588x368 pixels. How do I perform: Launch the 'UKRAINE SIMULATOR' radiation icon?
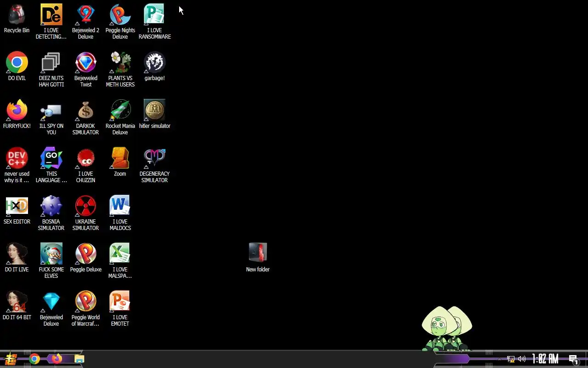coord(85,206)
